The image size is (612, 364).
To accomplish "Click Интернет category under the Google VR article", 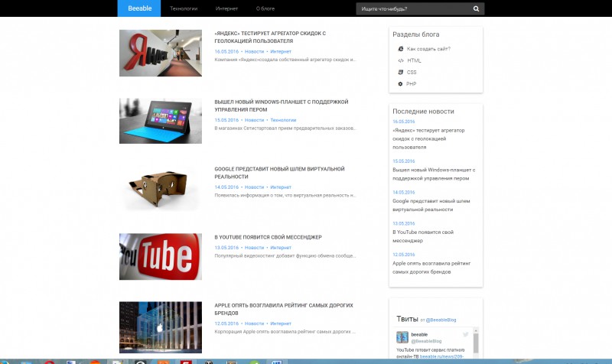I will coord(281,187).
